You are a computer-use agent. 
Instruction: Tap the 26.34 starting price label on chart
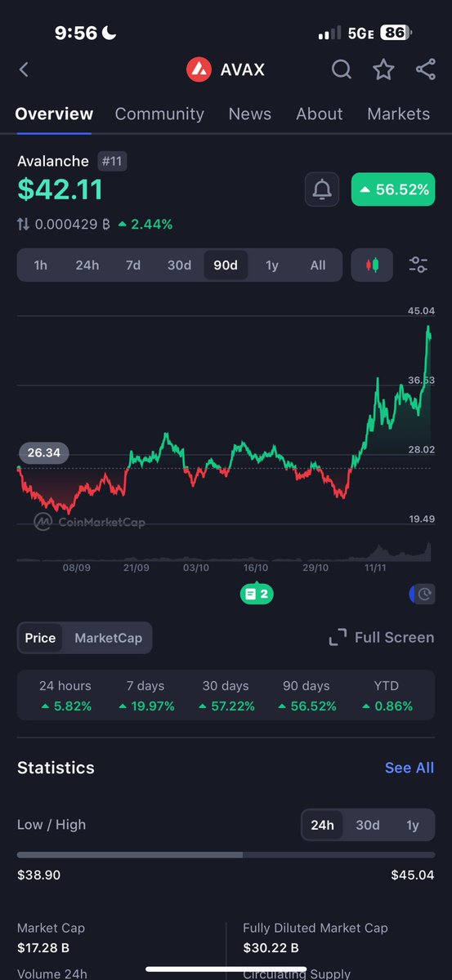[x=44, y=452]
